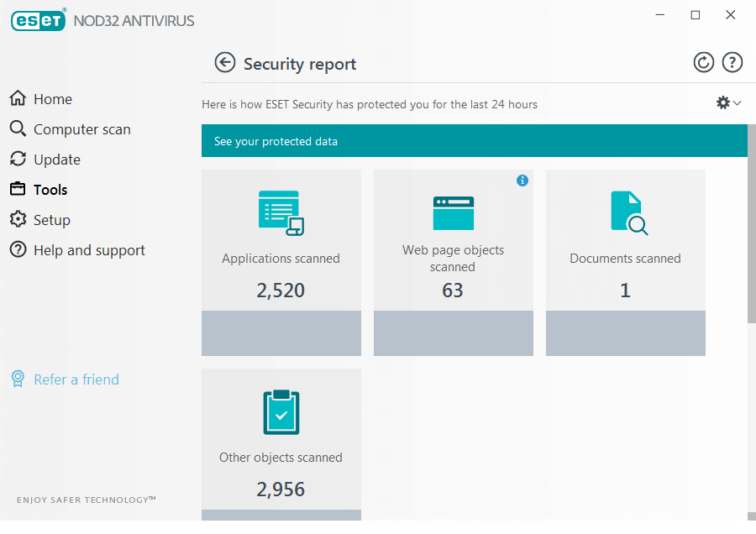This screenshot has height=534, width=756.
Task: Select the Security report header tab
Action: coord(299,64)
